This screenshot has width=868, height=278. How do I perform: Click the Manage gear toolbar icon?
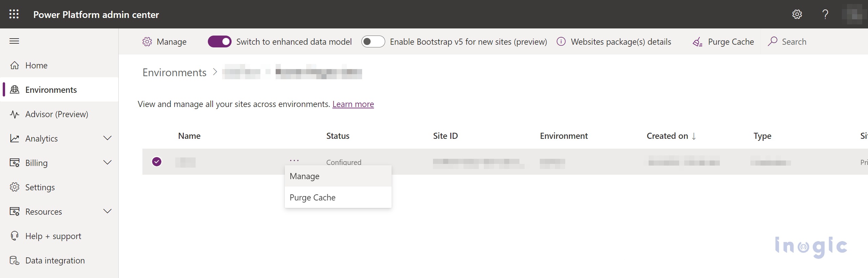pyautogui.click(x=147, y=42)
